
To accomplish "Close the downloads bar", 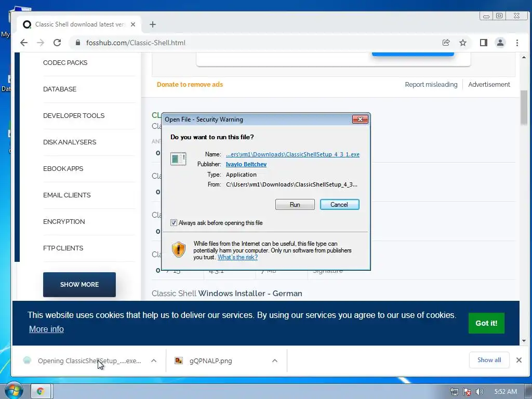I will click(519, 361).
